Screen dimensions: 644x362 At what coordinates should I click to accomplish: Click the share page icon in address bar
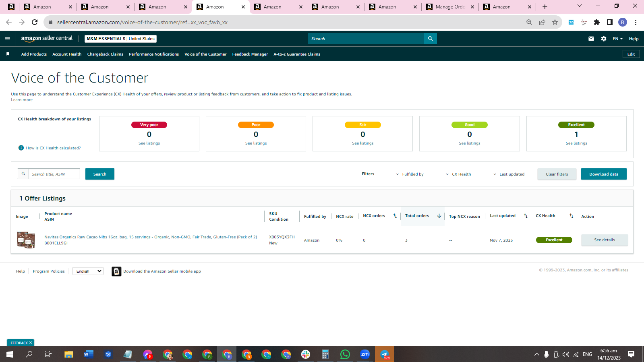[542, 22]
